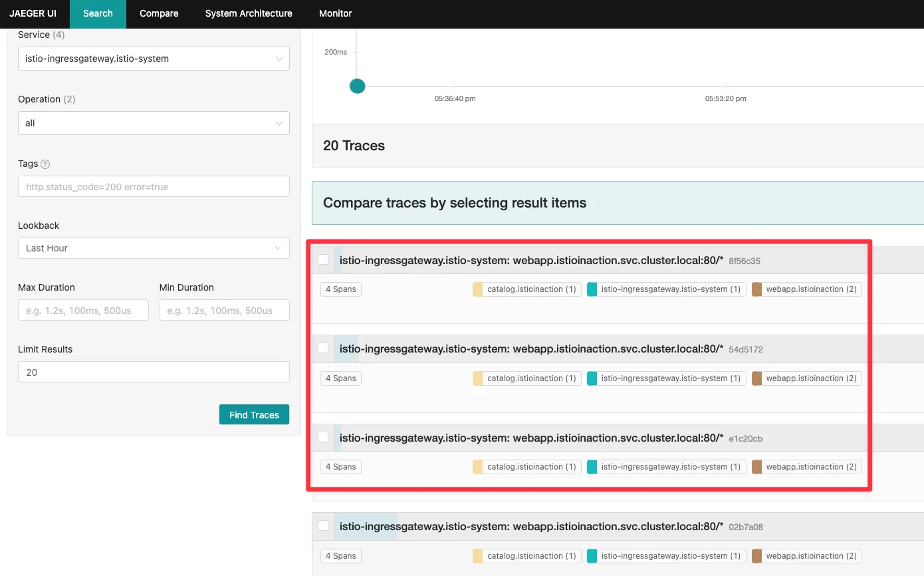Screen dimensions: 924x576
Task: Open trace 8f56c35 title link
Action: point(531,260)
